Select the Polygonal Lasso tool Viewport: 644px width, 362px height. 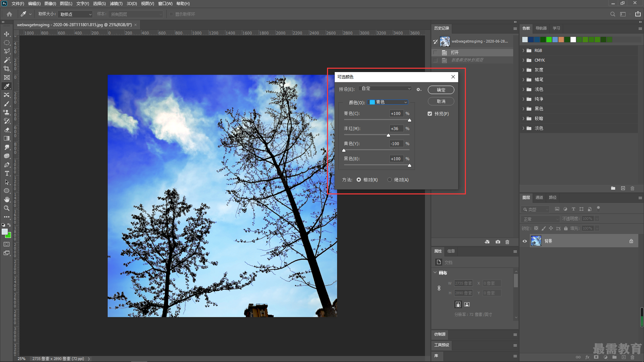[x=7, y=51]
